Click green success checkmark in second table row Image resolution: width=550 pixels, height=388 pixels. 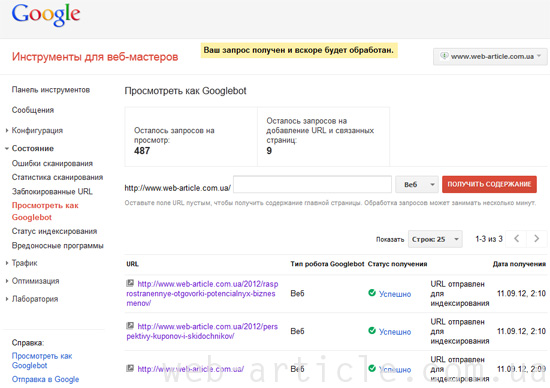372,330
